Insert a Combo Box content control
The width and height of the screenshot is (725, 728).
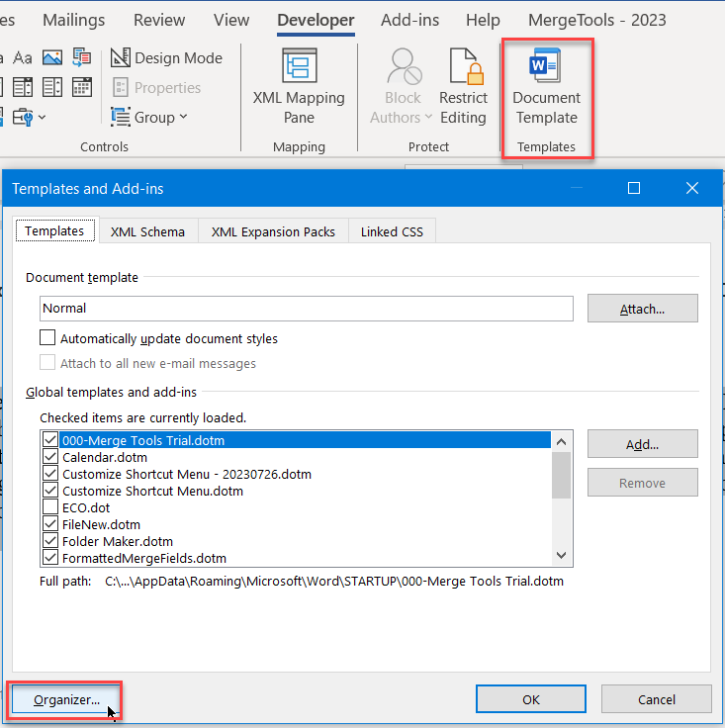pyautogui.click(x=23, y=87)
